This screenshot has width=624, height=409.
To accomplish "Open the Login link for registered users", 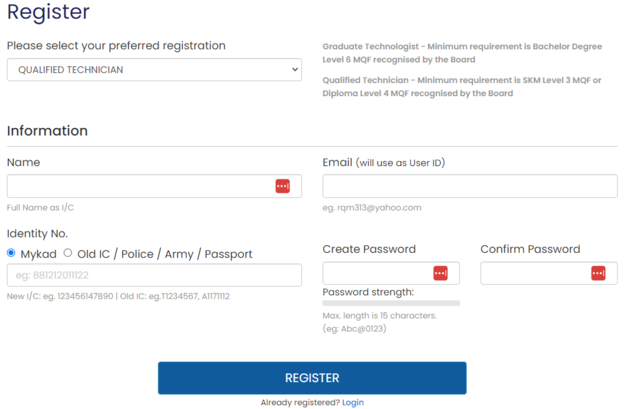I will click(x=353, y=402).
